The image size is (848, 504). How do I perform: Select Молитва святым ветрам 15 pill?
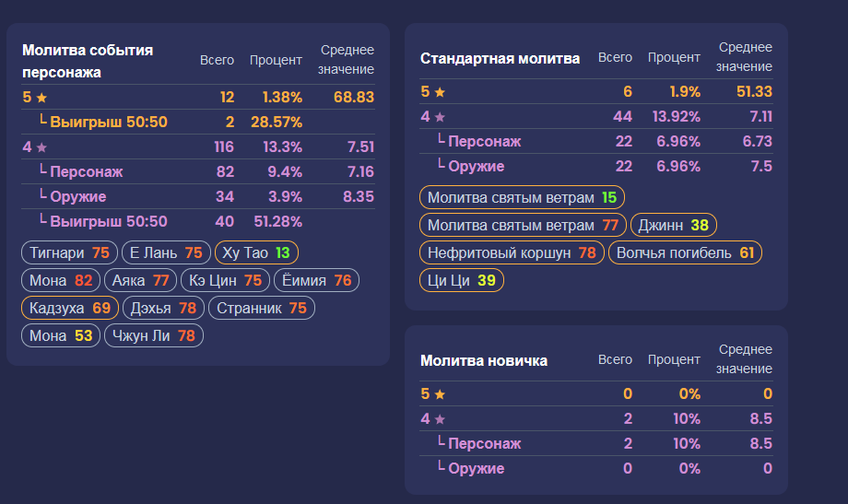(x=522, y=197)
